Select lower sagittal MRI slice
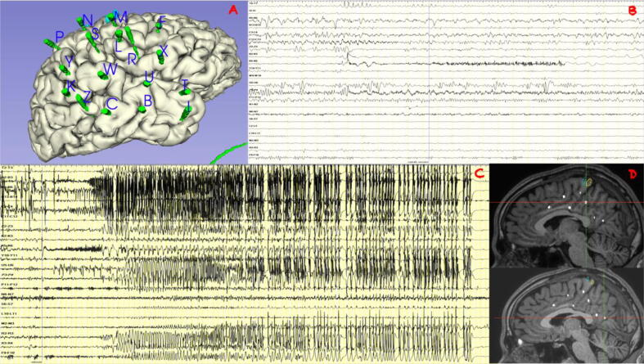This screenshot has height=364, width=644. [565, 313]
